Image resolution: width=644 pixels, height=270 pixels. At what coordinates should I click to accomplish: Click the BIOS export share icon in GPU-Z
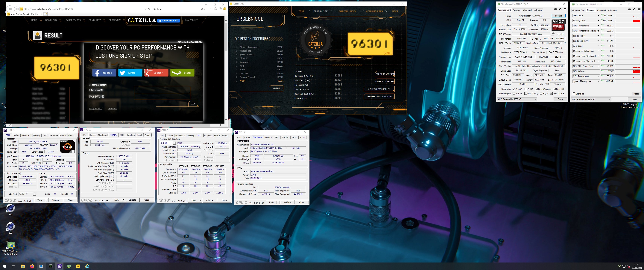553,34
